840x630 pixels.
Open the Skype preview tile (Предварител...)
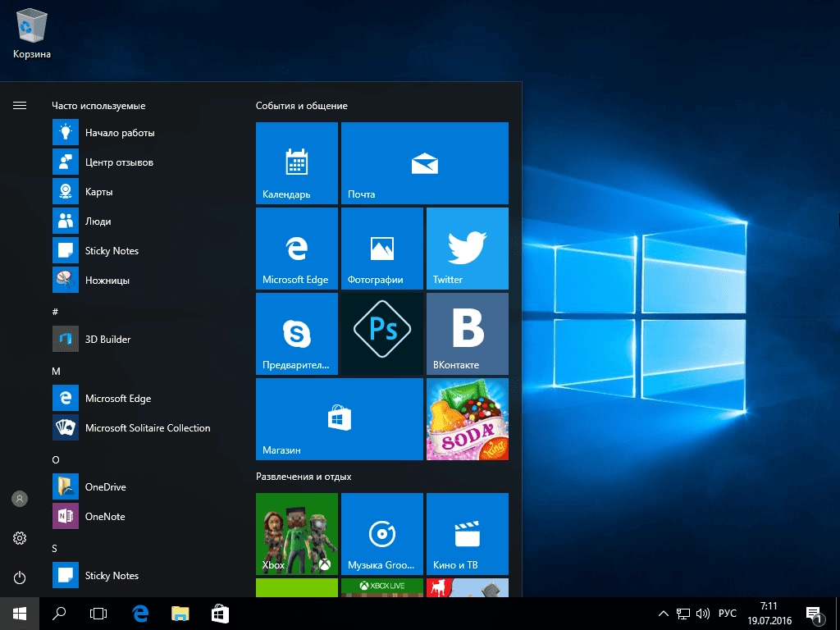pos(297,334)
